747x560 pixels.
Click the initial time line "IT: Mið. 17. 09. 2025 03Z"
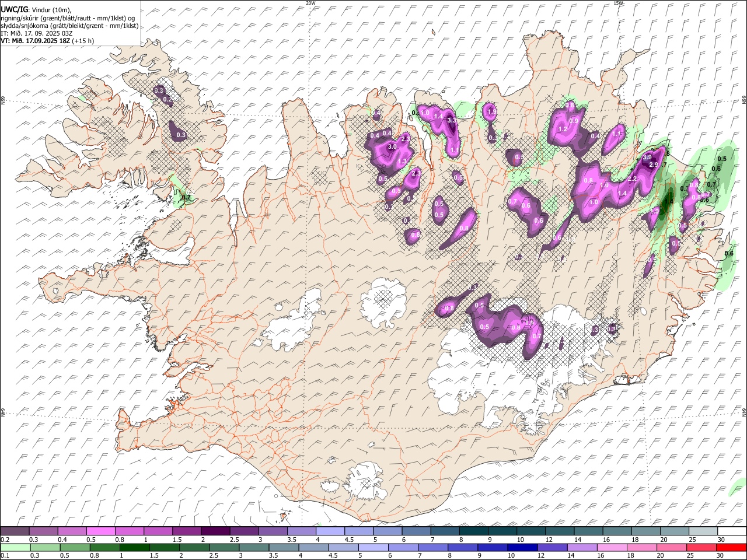click(x=37, y=33)
